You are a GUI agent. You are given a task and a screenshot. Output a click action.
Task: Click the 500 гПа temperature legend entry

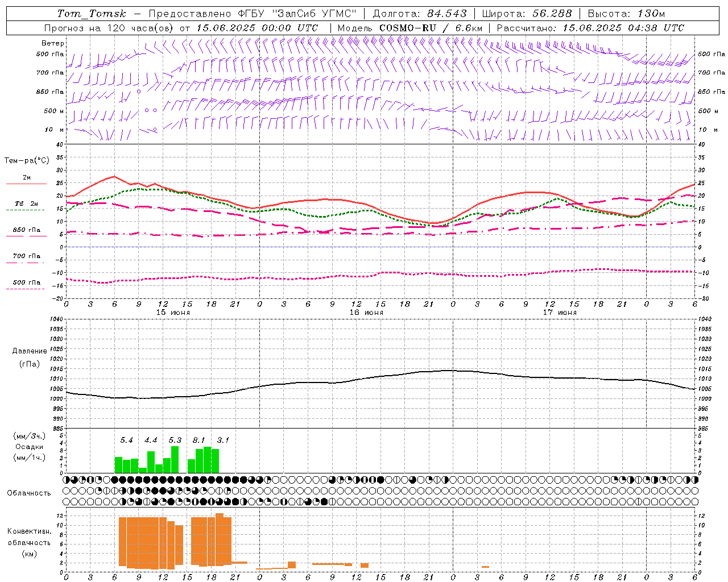[x=26, y=284]
